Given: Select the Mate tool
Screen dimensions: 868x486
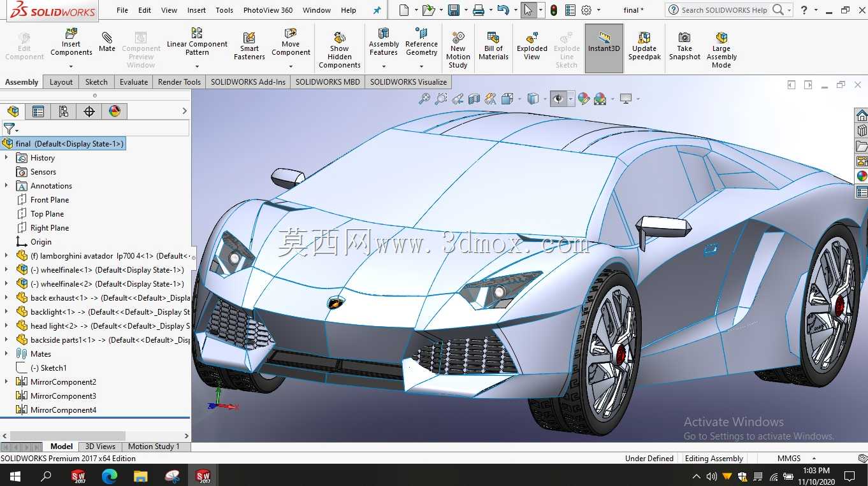Looking at the screenshot, I should 107,41.
